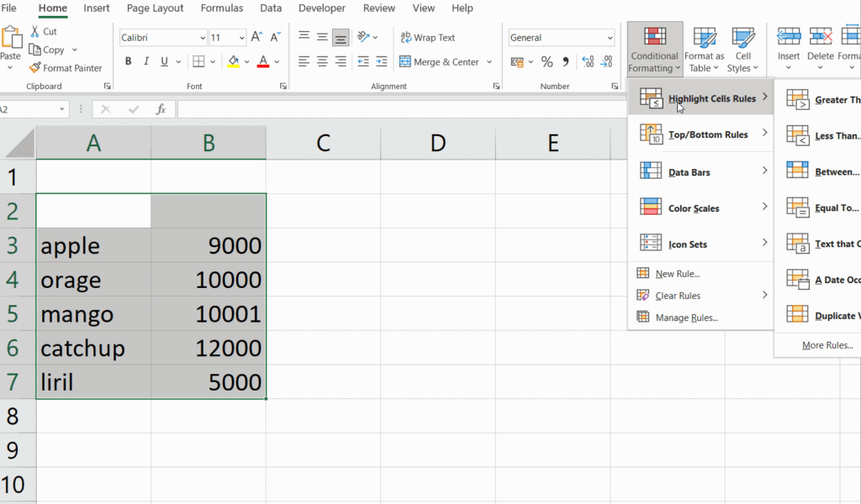Click the Increase Font Size icon
Screen dimensions: 861x504
(258, 38)
